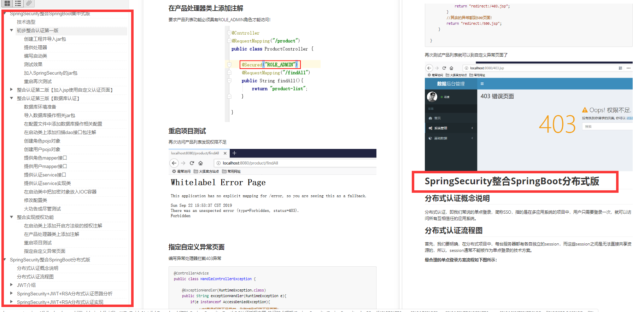Select 提供角色mapper接口 outline entry
The height and width of the screenshot is (312, 644).
(45, 158)
